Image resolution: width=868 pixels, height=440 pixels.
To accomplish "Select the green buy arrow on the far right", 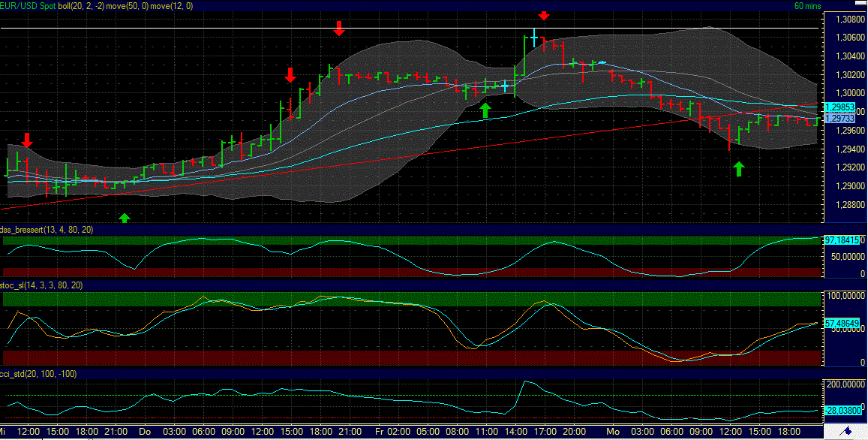I will pyautogui.click(x=738, y=170).
